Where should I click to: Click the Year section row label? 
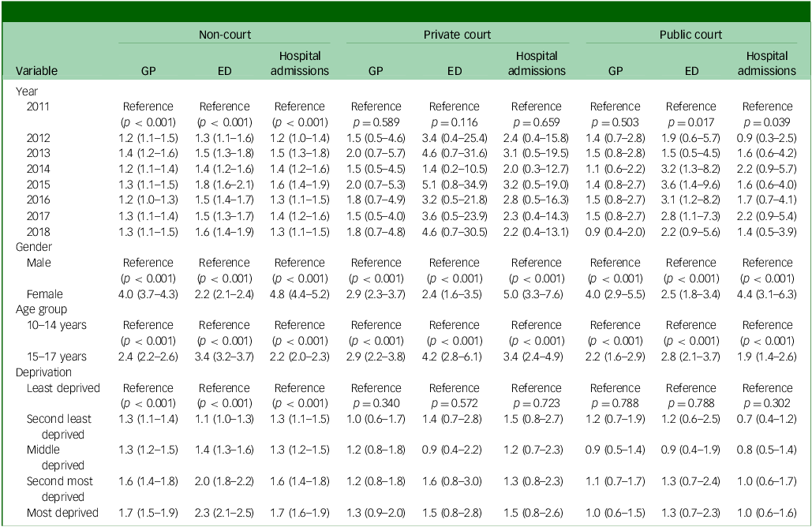[x=27, y=91]
